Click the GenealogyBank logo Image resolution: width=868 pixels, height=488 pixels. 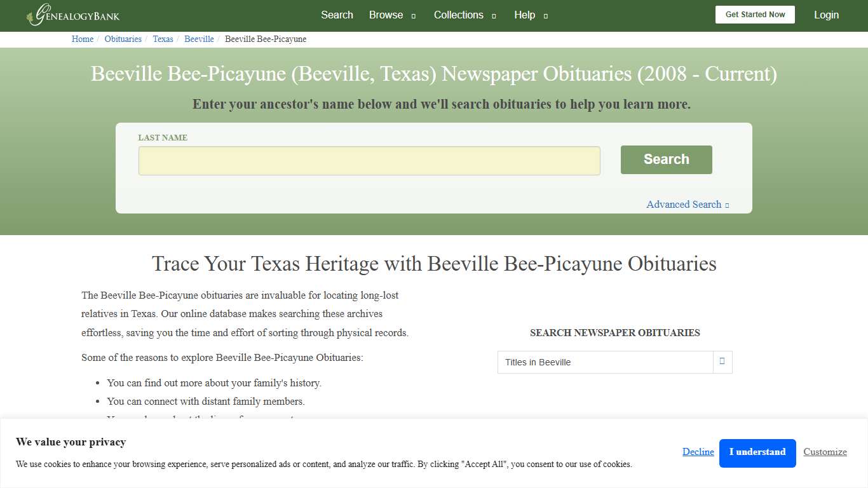[x=72, y=15]
